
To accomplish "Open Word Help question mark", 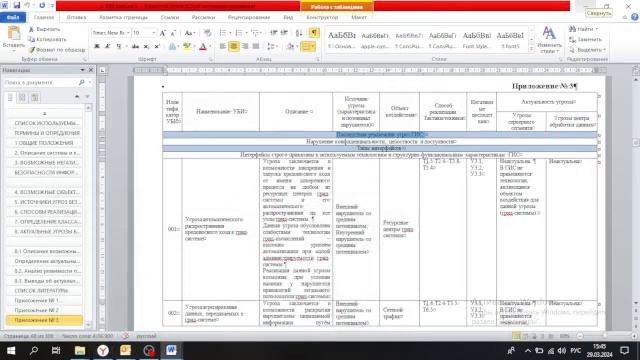I will click(634, 17).
